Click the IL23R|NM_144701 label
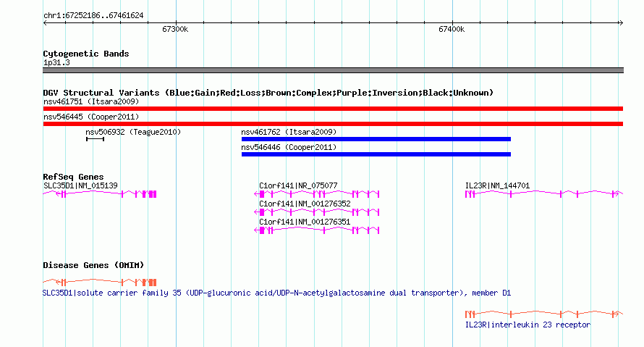The height and width of the screenshot is (347, 644). [x=497, y=185]
